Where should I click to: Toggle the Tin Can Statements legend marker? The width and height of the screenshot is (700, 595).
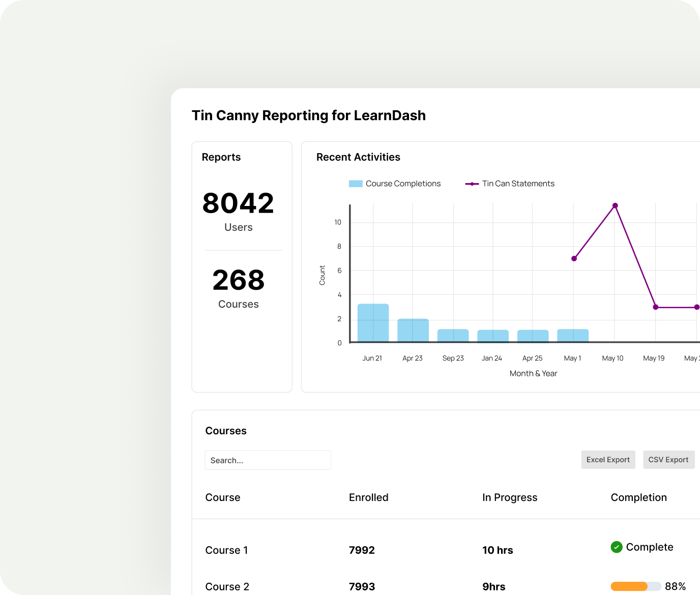coord(472,184)
